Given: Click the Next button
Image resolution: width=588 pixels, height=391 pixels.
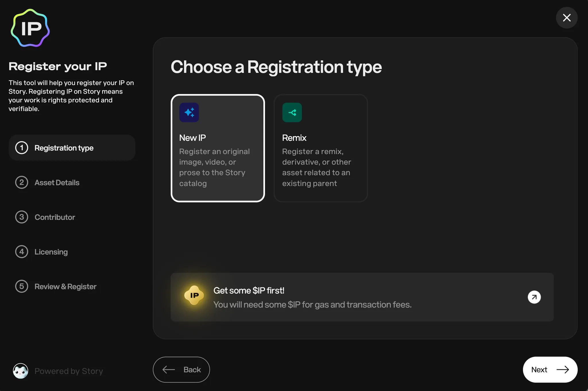Looking at the screenshot, I should click(x=550, y=369).
